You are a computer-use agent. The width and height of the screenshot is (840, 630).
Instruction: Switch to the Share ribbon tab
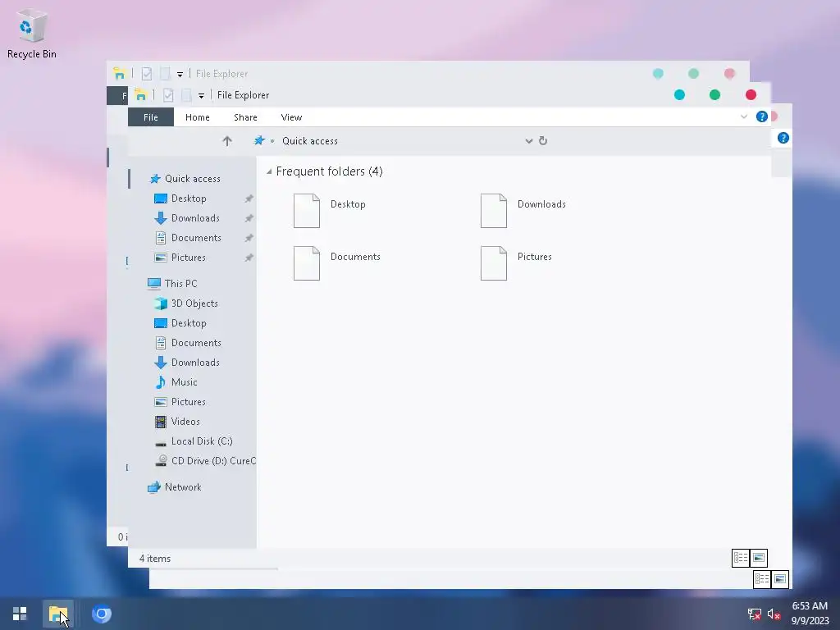click(x=245, y=116)
